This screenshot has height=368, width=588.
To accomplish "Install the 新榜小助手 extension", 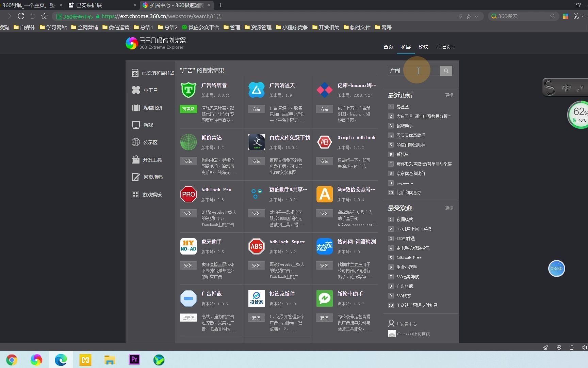I will [324, 318].
